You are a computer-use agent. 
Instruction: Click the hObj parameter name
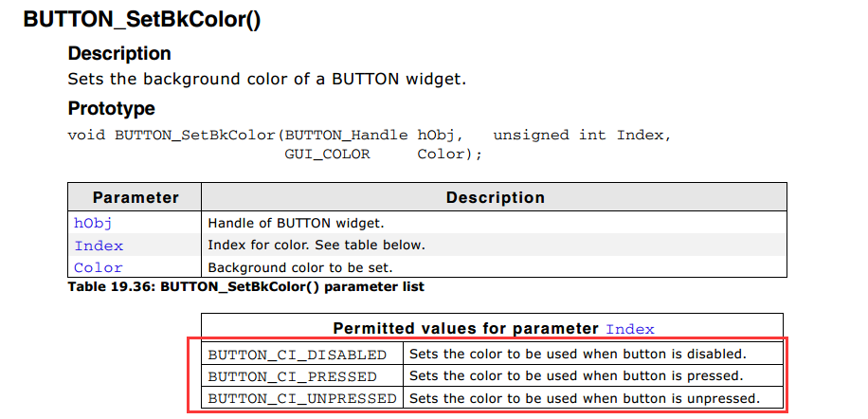93,224
